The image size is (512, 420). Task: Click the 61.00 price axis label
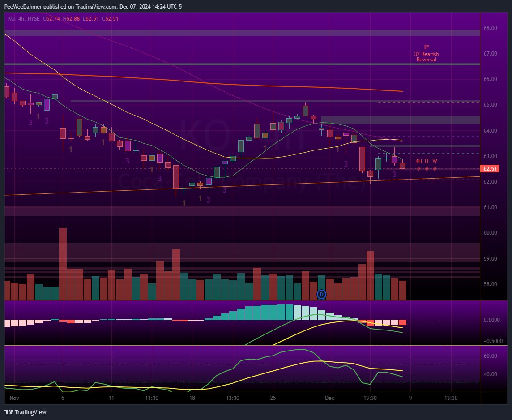point(490,207)
